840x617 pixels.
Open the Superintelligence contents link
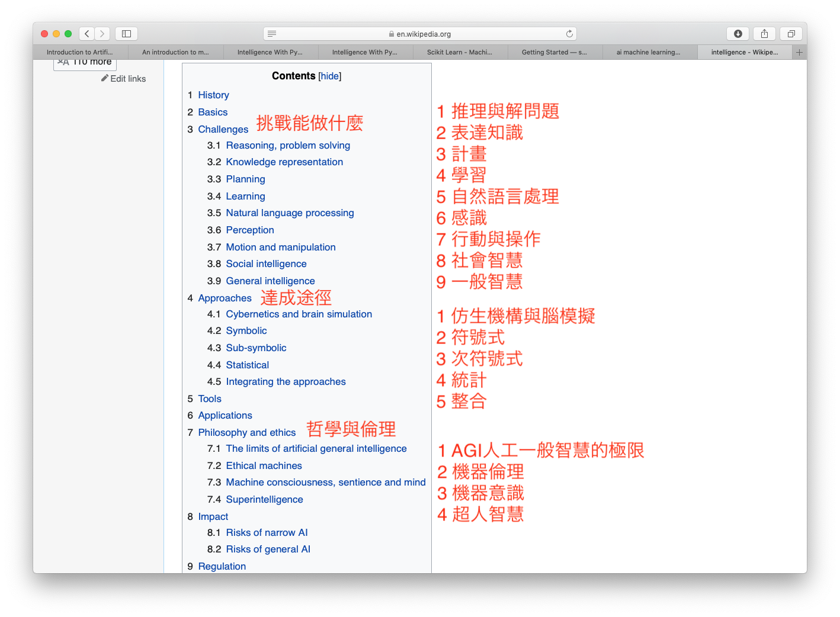pyautogui.click(x=264, y=500)
